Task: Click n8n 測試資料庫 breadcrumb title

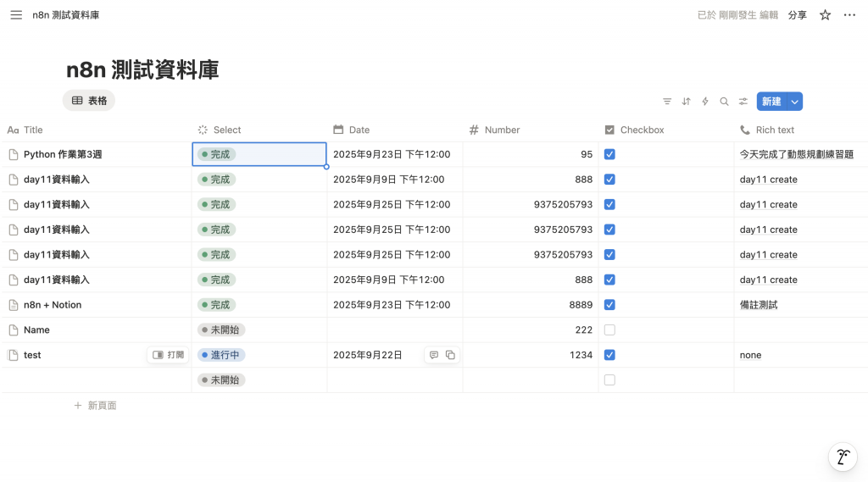Action: coord(65,15)
